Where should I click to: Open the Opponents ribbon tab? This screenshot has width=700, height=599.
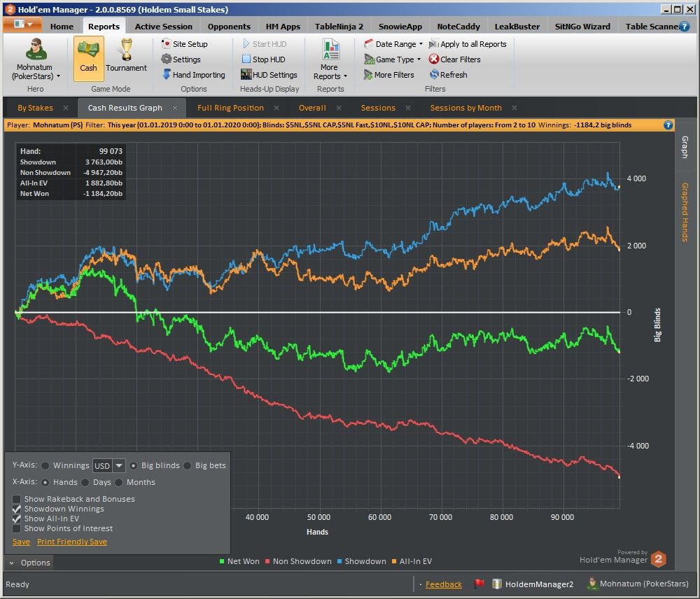pyautogui.click(x=229, y=27)
